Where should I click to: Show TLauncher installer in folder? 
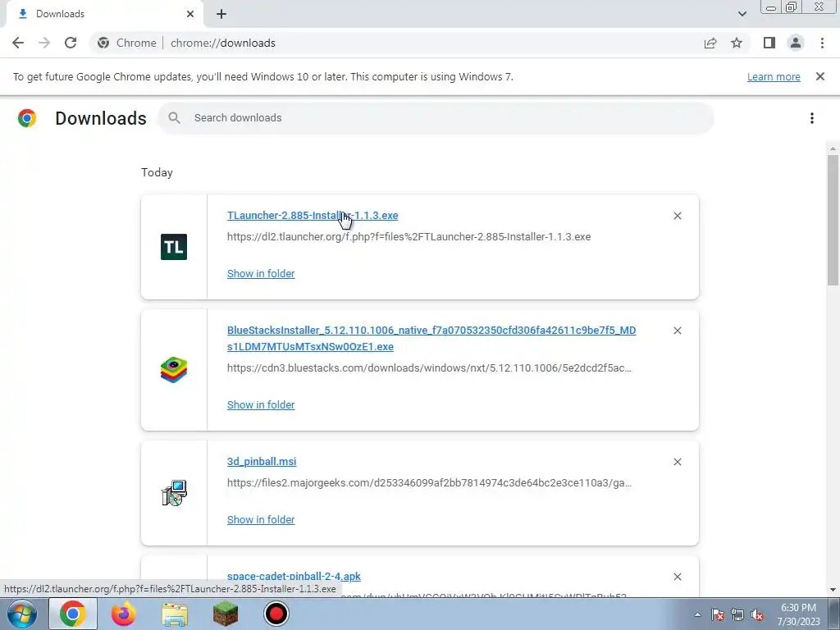point(261,274)
